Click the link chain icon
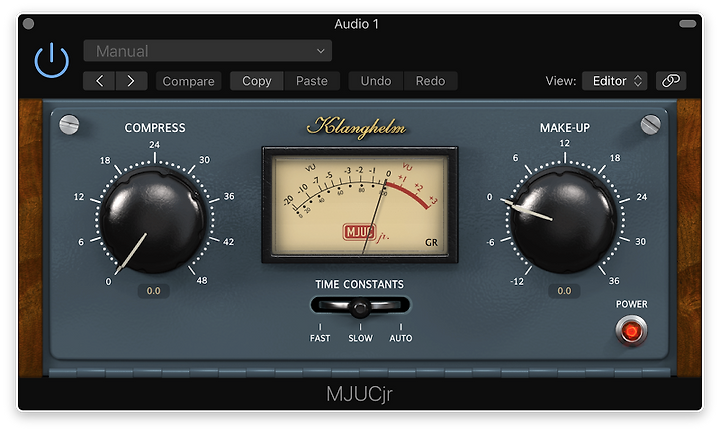Image resolution: width=720 pixels, height=432 pixels. (671, 81)
